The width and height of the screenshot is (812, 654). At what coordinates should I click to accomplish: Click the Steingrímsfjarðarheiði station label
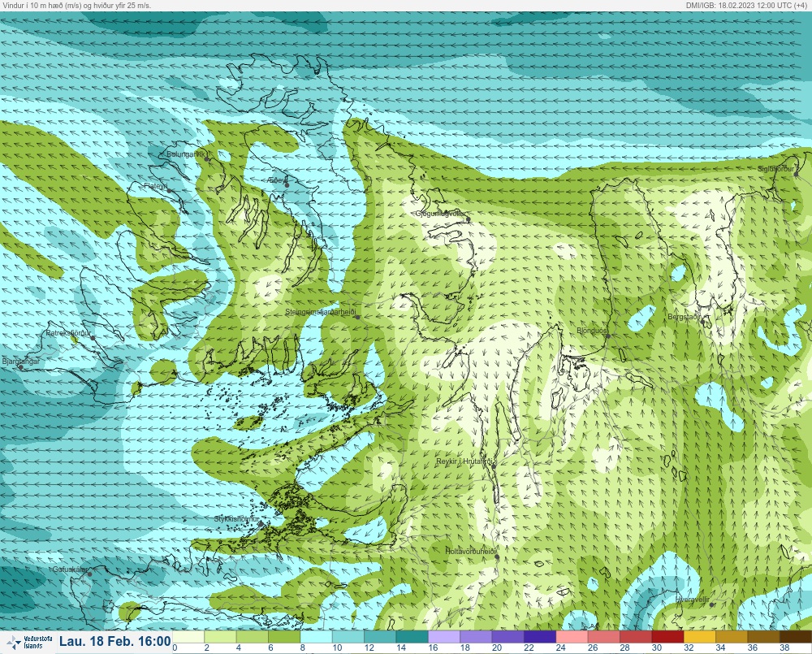tap(321, 312)
